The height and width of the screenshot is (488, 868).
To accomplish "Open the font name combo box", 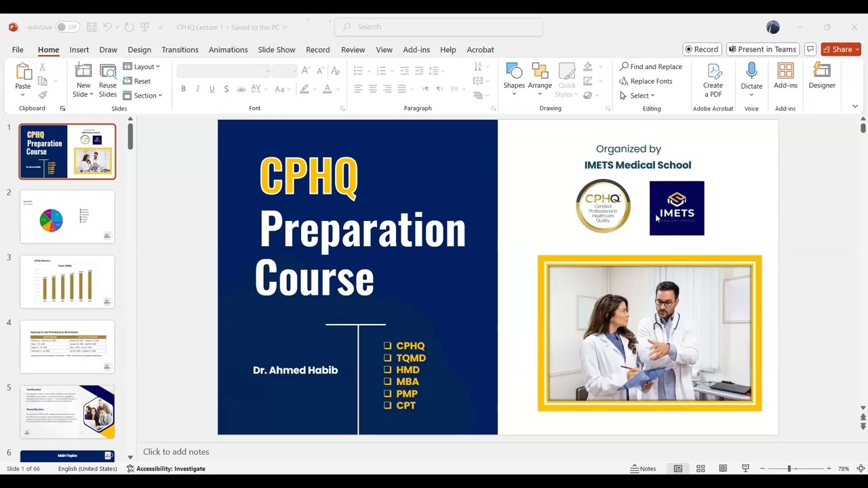I will pos(224,70).
